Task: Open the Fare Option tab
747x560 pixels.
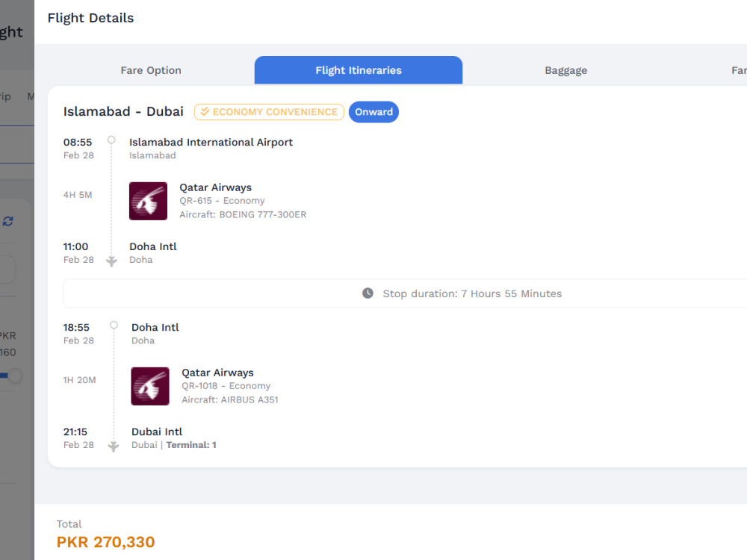Action: point(151,70)
